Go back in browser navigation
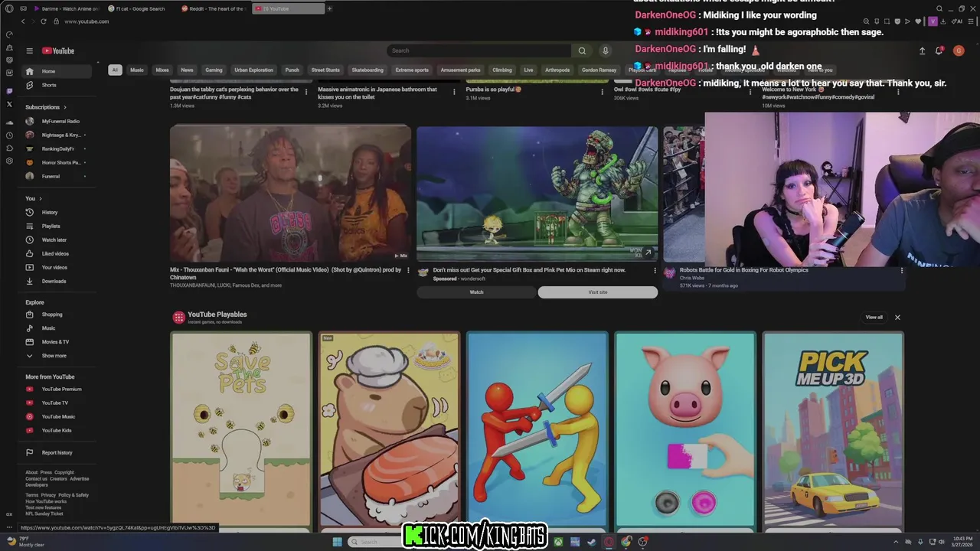Screen dimensions: 980x551 (x=22, y=21)
